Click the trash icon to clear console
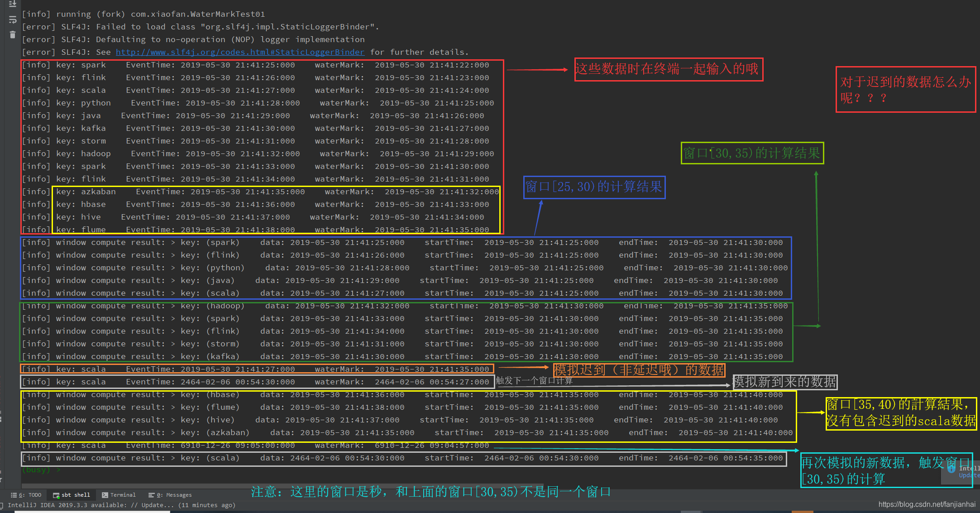 point(13,34)
